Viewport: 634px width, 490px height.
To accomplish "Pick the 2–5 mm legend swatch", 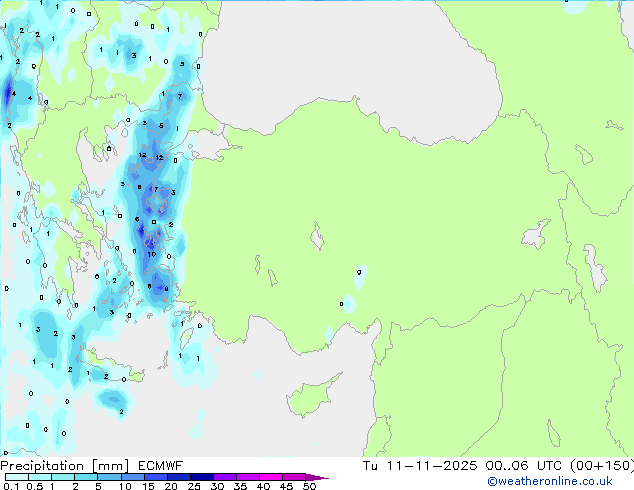I will coord(86,477).
